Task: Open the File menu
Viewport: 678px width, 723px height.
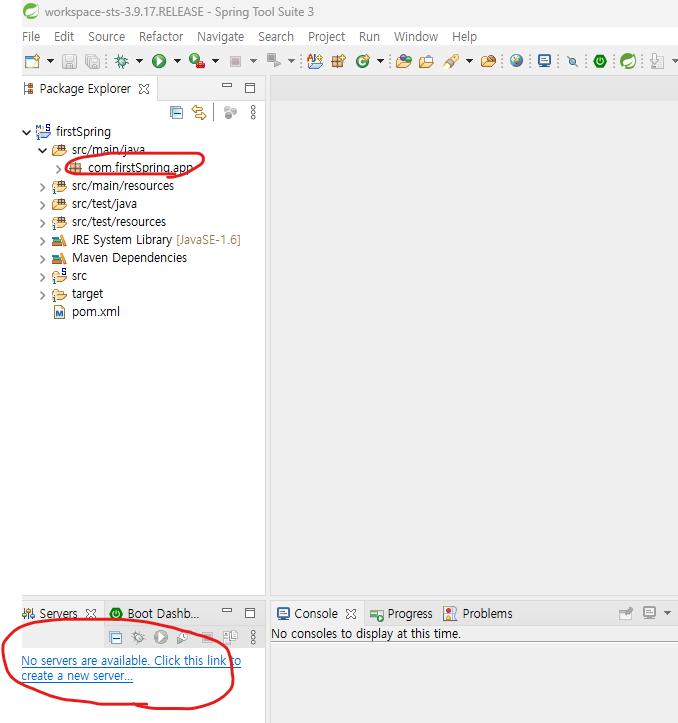Action: pos(31,36)
